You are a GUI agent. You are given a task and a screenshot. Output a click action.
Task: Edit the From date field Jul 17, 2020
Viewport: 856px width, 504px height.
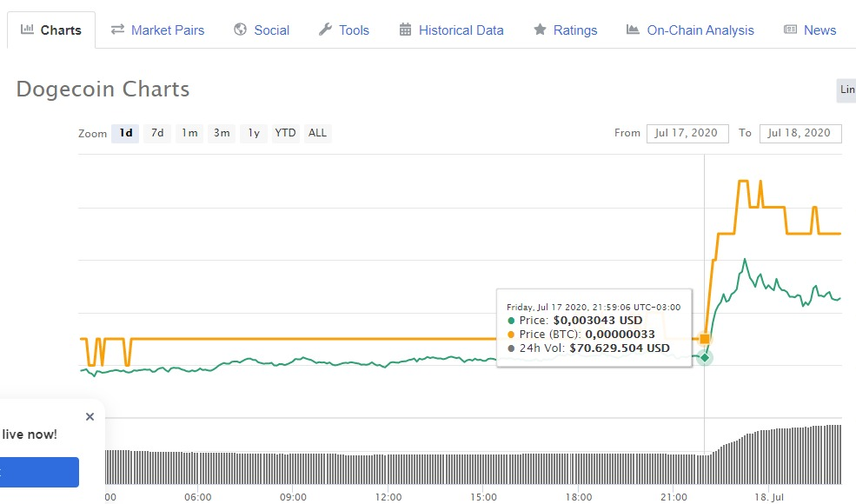(687, 133)
